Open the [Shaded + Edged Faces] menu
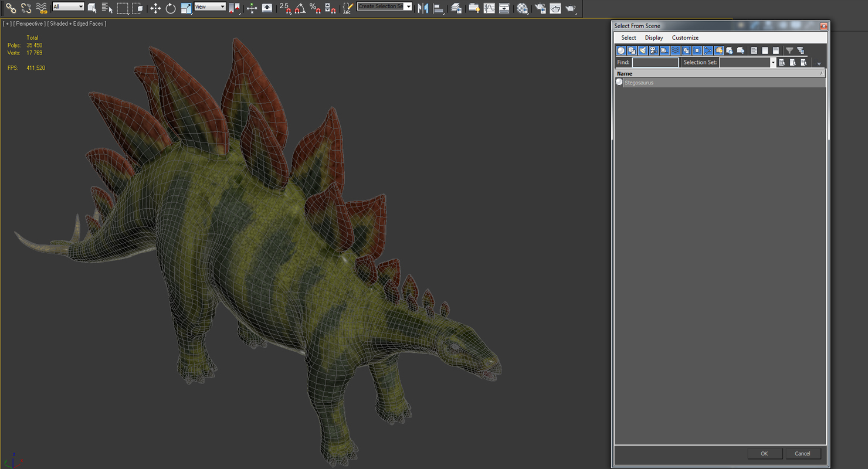 [77, 24]
